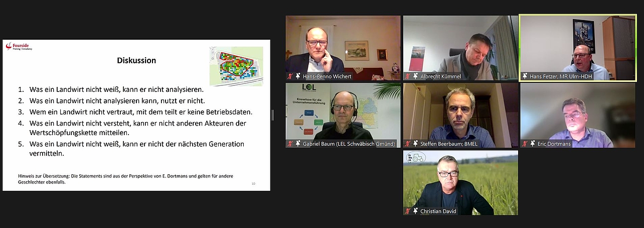Image resolution: width=644 pixels, height=228 pixels.
Task: Click Albrecht Kümmel's muted microphone icon
Action: coord(407,76)
